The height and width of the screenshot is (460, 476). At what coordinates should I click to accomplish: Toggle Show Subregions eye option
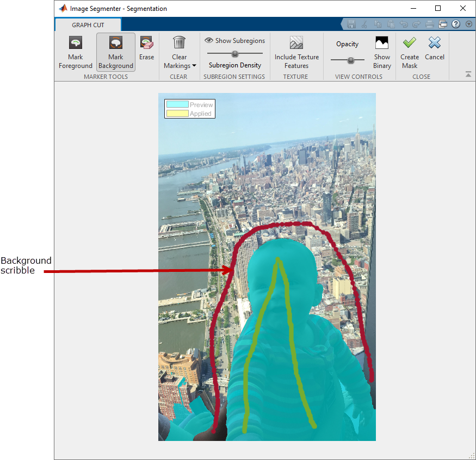click(234, 41)
